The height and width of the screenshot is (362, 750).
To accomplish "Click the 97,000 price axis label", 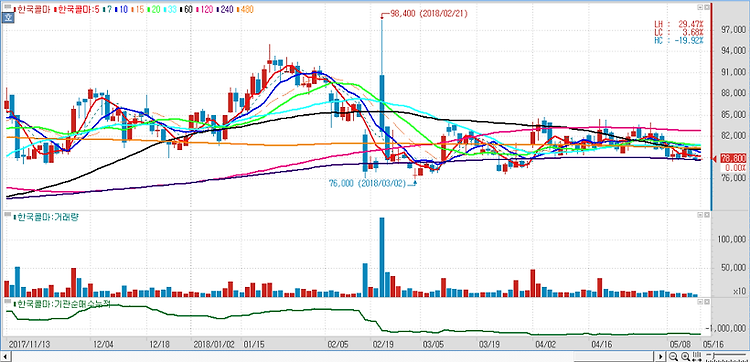I will click(x=733, y=30).
